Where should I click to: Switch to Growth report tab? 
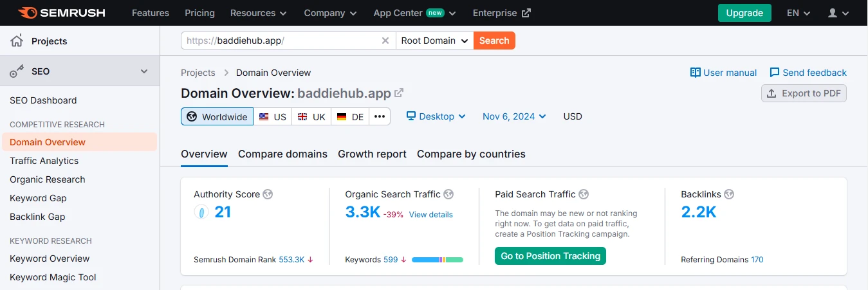pos(372,154)
